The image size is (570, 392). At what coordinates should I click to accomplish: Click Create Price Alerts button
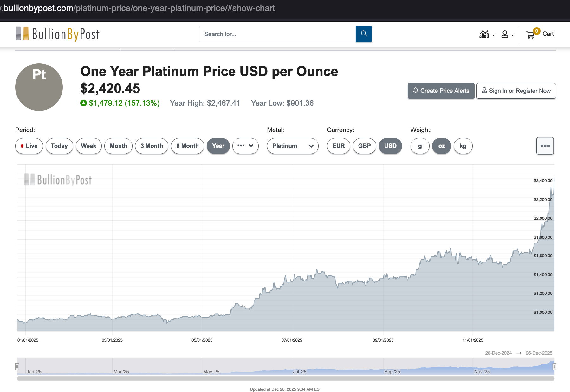coord(441,91)
